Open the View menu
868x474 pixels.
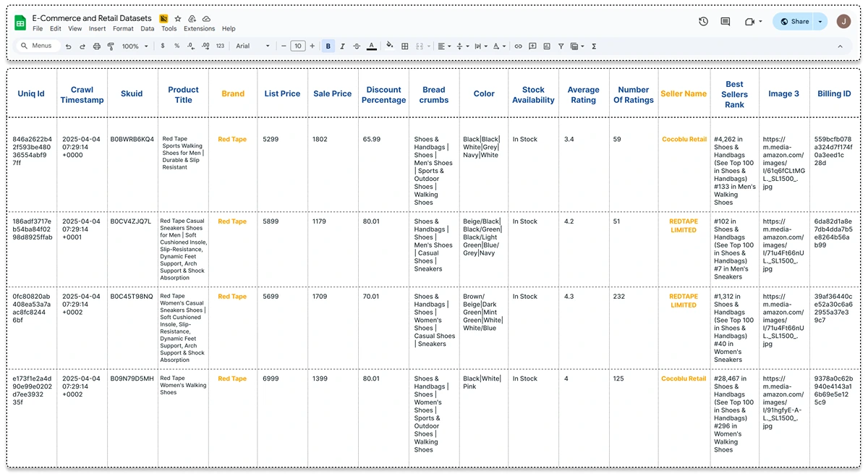[75, 29]
